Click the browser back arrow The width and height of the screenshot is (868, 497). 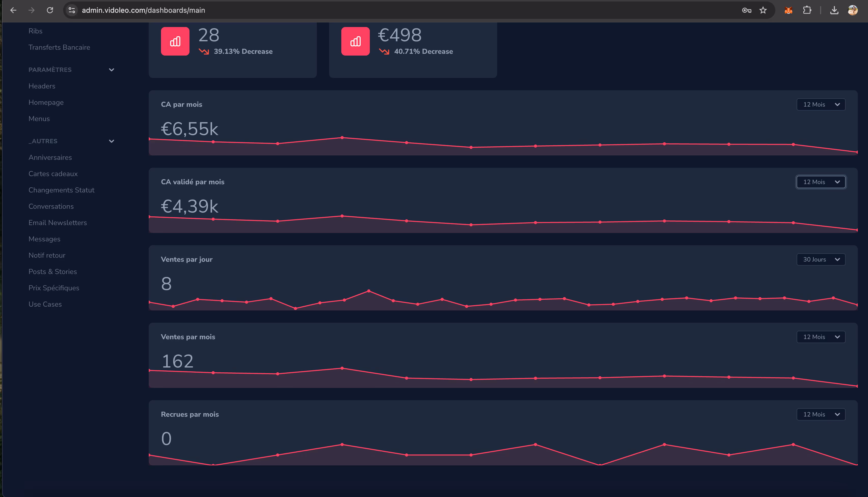click(13, 10)
